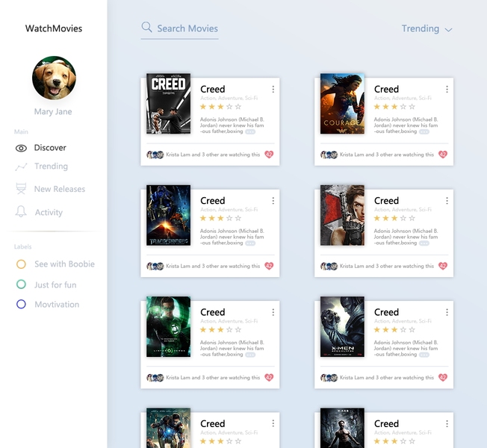Open the See with Boobie label
Image resolution: width=487 pixels, height=448 pixels.
(64, 264)
